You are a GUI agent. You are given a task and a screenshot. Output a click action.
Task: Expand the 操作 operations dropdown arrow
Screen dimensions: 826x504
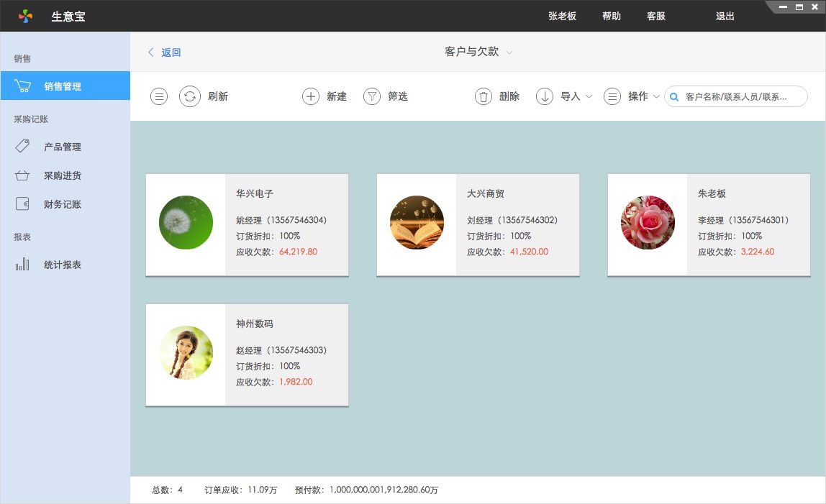tap(656, 96)
